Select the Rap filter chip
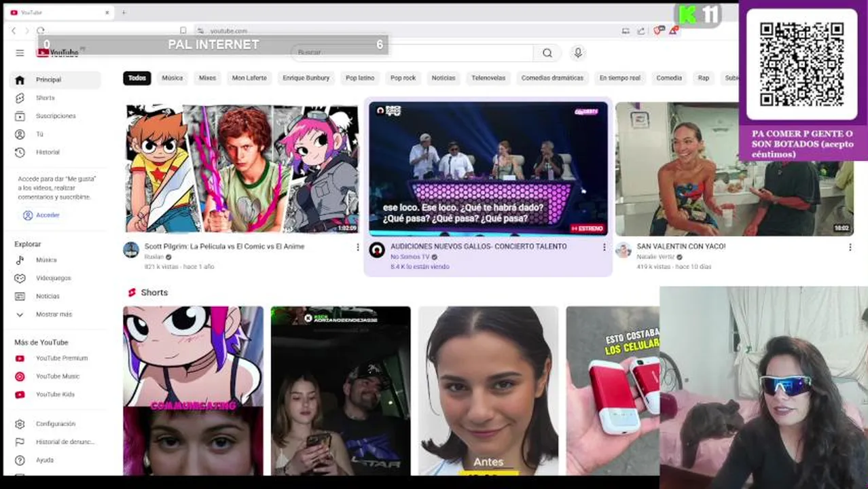Viewport: 868px width, 489px height. click(x=704, y=78)
